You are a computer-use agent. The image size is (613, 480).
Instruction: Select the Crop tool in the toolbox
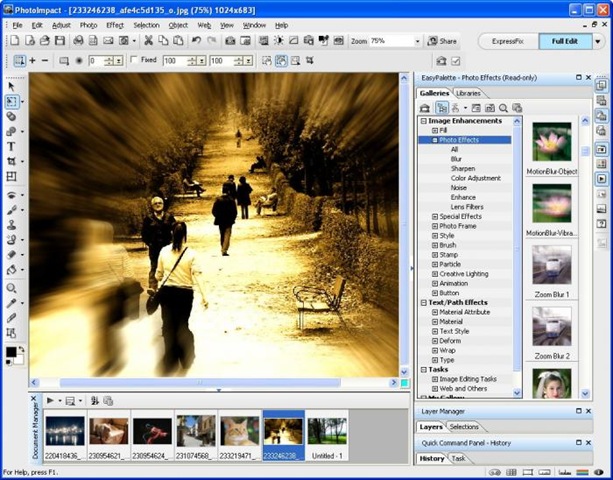[11, 161]
